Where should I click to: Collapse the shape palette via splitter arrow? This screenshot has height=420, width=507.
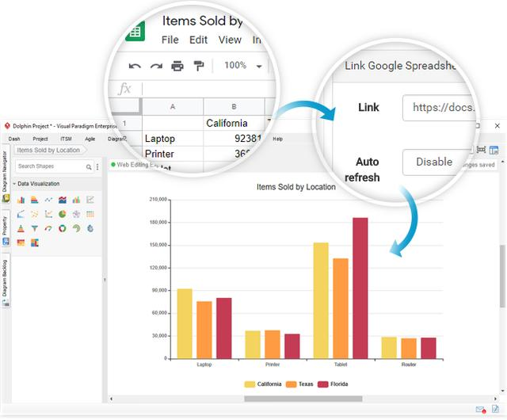pos(105,280)
